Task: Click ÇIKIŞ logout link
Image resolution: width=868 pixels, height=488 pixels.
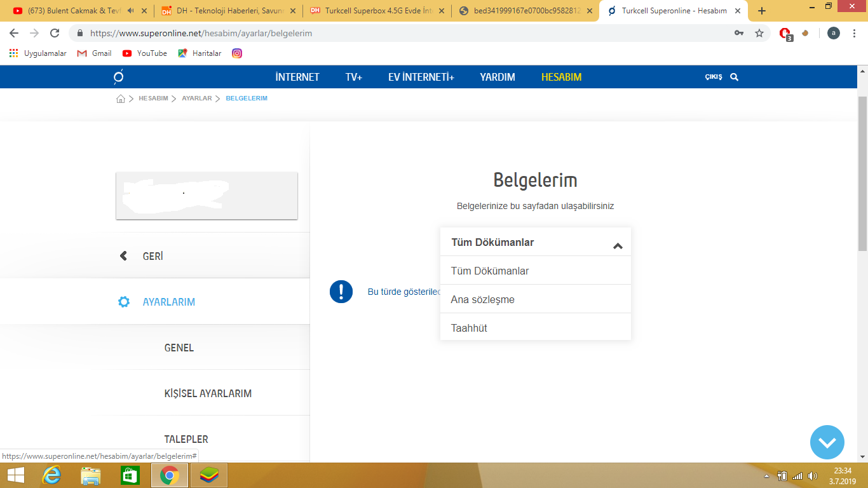Action: (x=714, y=77)
